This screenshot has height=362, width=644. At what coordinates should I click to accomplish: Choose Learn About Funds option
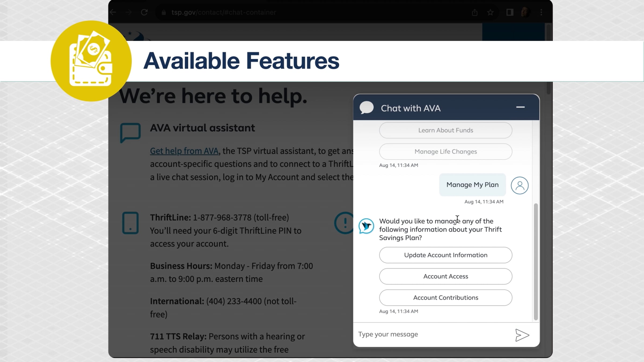coord(446,130)
